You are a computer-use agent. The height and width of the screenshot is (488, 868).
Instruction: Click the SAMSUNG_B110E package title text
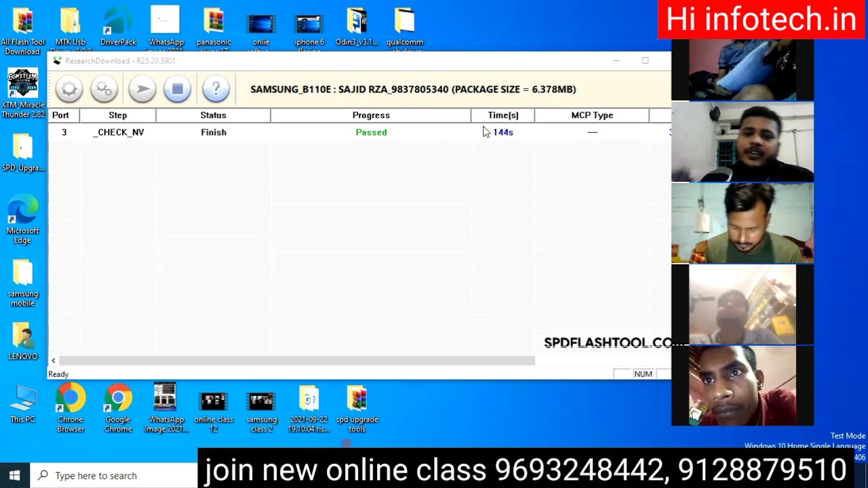click(413, 89)
